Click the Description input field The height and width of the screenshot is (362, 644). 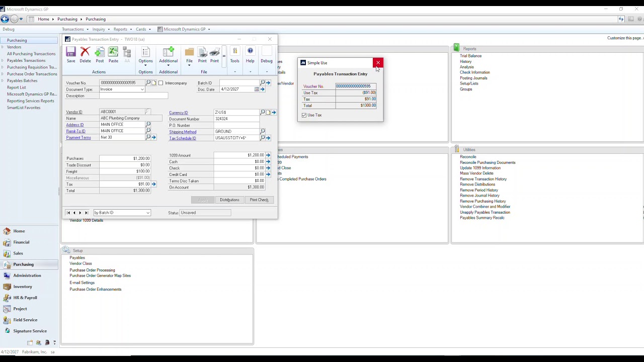[x=134, y=96]
